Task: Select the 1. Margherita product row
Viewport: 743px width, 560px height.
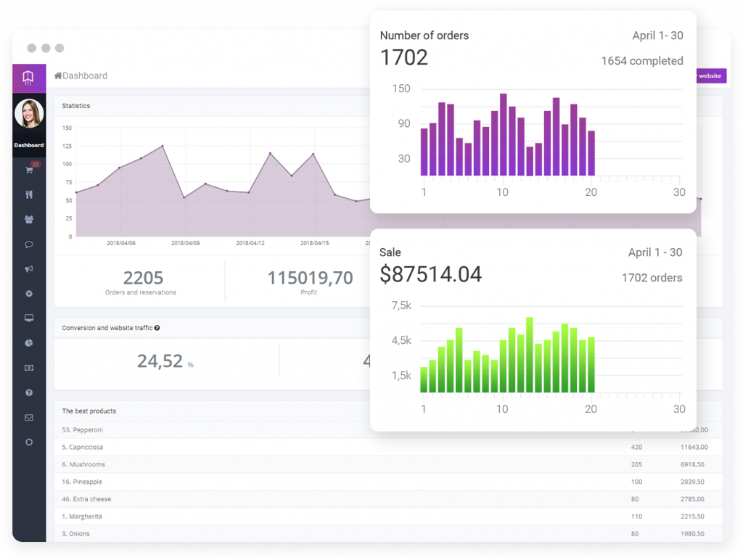Action: (x=389, y=516)
